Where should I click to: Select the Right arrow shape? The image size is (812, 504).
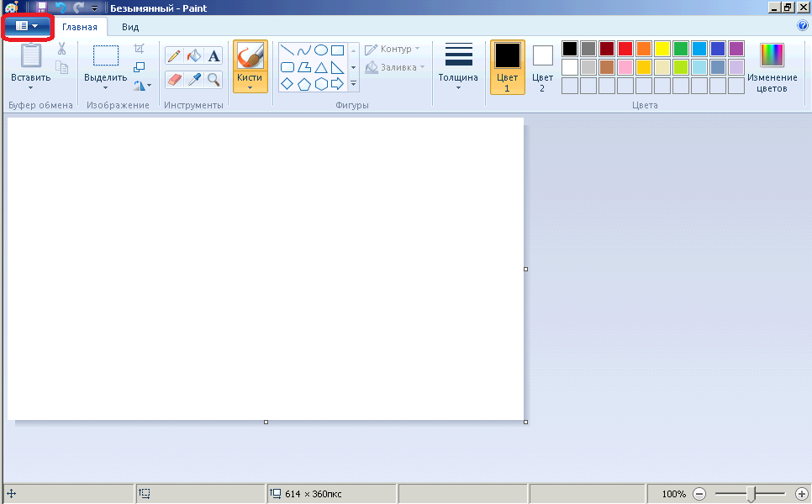point(338,84)
